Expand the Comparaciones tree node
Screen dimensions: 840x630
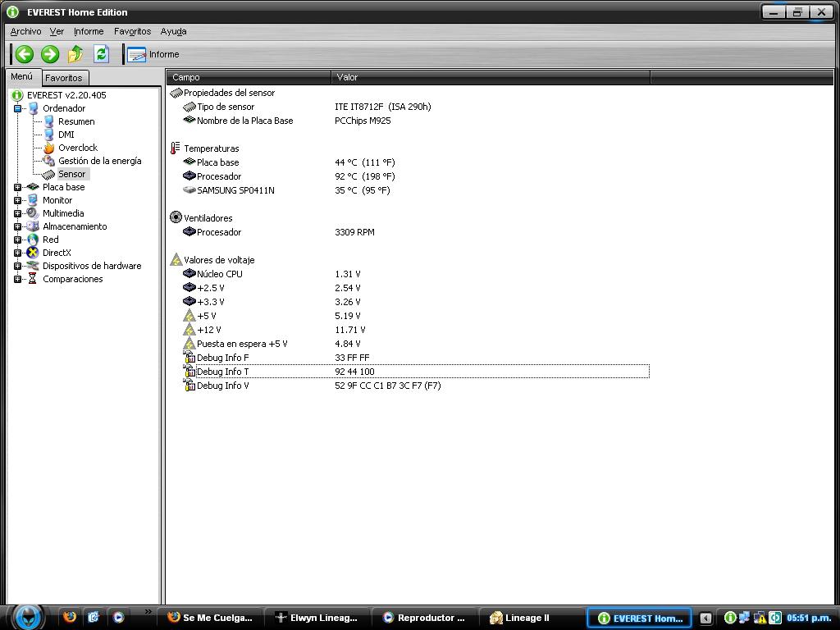click(x=17, y=279)
